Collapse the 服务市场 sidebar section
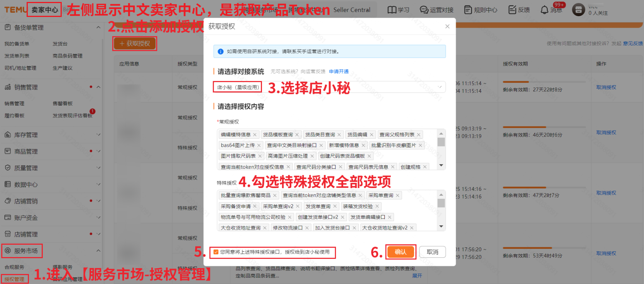Image resolution: width=644 pixels, height=284 pixels. coord(98,250)
